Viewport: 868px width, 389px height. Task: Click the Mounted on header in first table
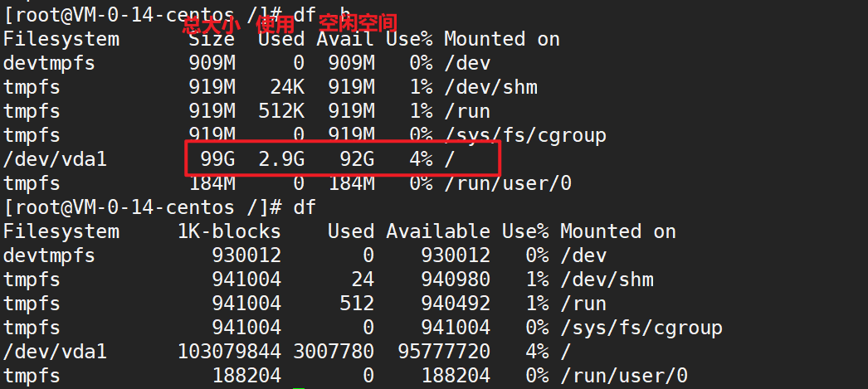(501, 39)
